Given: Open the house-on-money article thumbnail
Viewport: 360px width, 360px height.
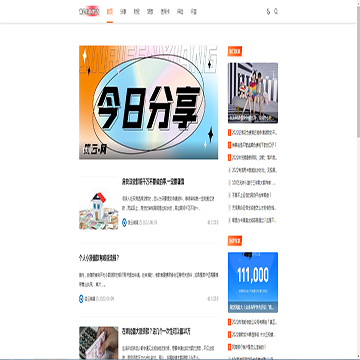Looking at the screenshot, I should point(99,203).
